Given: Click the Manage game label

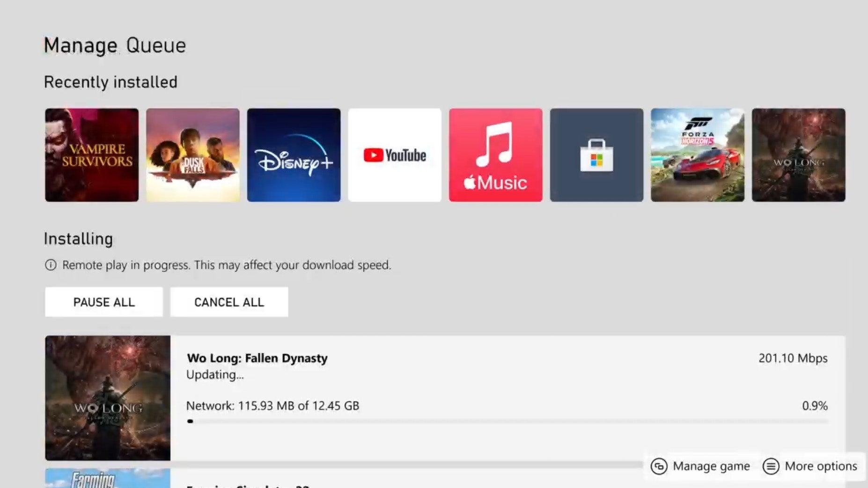Looking at the screenshot, I should pos(711,466).
